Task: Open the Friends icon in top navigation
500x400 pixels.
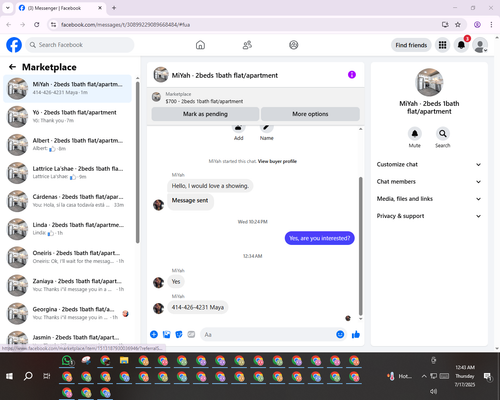Action: (x=247, y=45)
